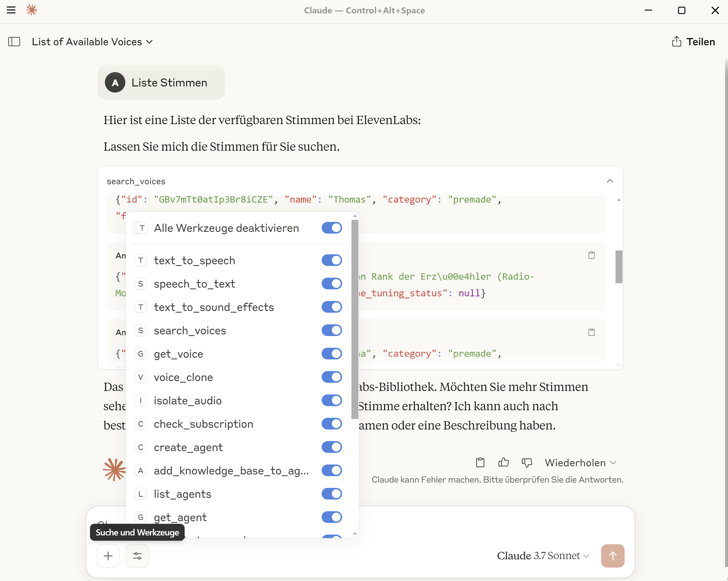Give the response a thumbs up

tap(503, 462)
